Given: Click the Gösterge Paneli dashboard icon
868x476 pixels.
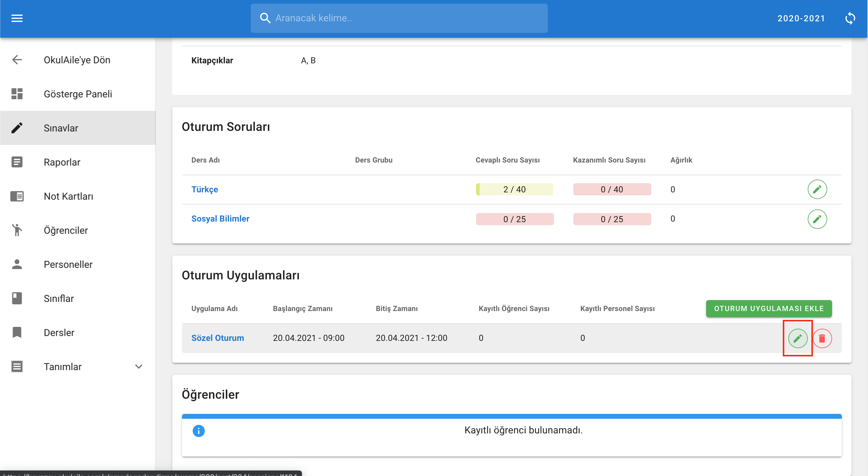Looking at the screenshot, I should (17, 94).
